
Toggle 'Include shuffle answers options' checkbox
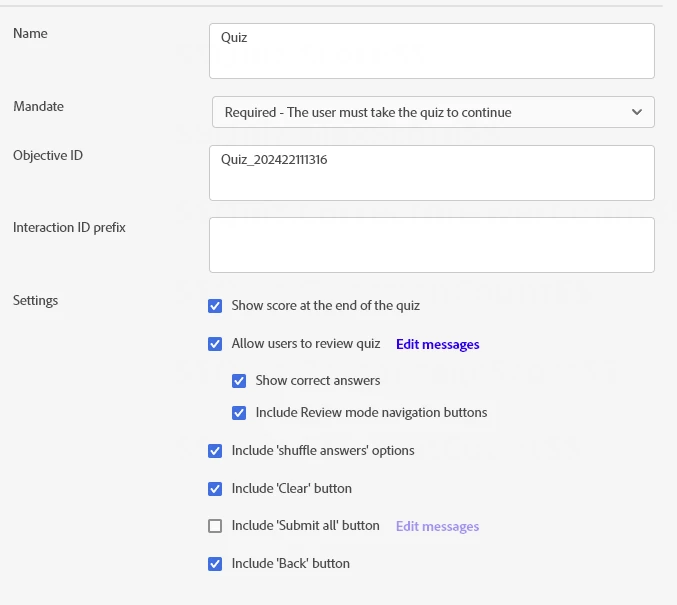[215, 451]
